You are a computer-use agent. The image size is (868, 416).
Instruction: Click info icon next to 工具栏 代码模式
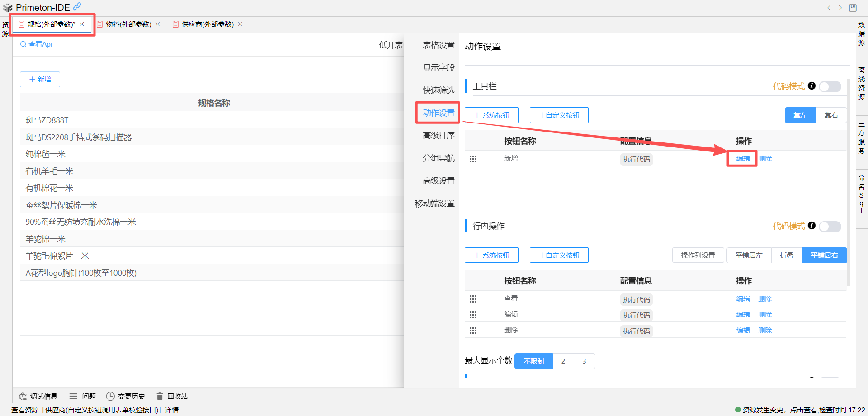(811, 86)
